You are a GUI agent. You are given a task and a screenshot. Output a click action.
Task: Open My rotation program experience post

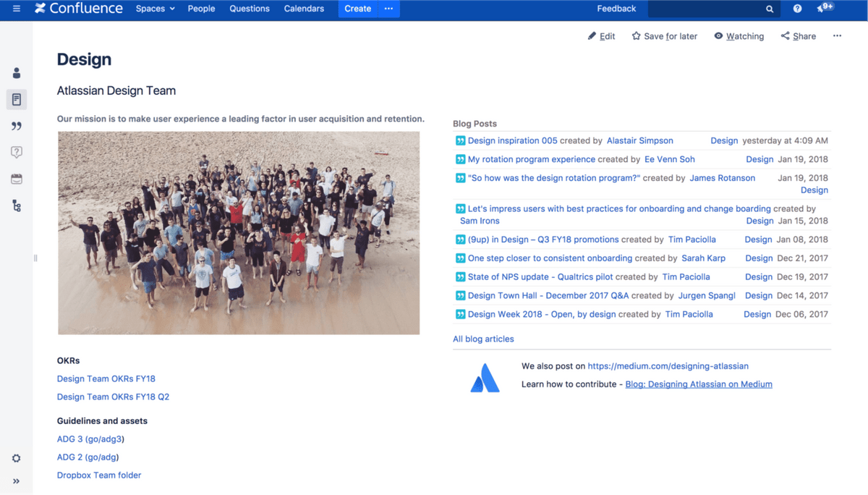(x=532, y=159)
